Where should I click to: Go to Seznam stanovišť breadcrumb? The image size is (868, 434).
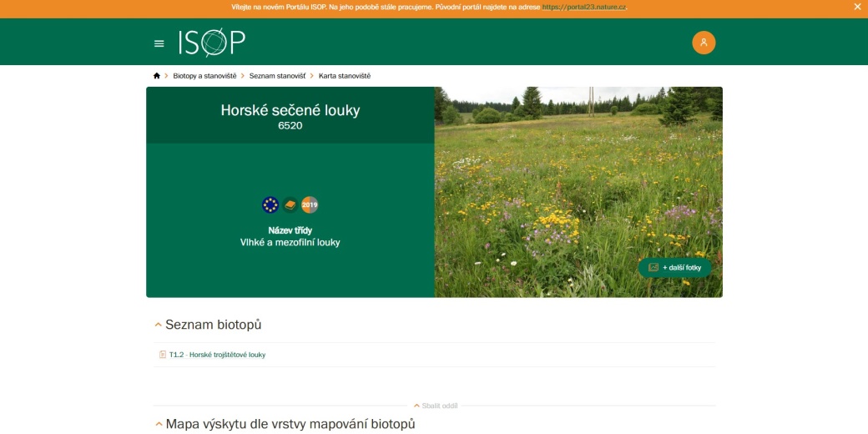[275, 76]
